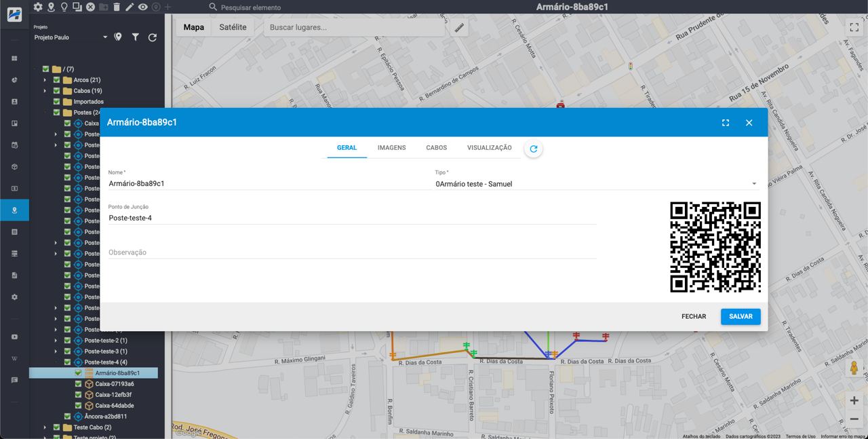Toggle the Caixa-07193a6 checkbox
This screenshot has height=439, width=868.
(x=79, y=384)
